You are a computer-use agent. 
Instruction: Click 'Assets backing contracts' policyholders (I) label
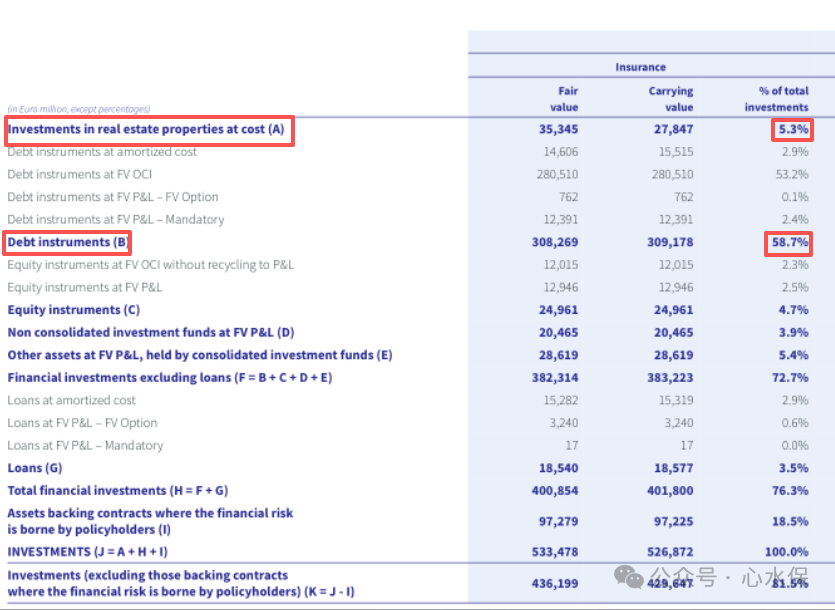click(150, 522)
